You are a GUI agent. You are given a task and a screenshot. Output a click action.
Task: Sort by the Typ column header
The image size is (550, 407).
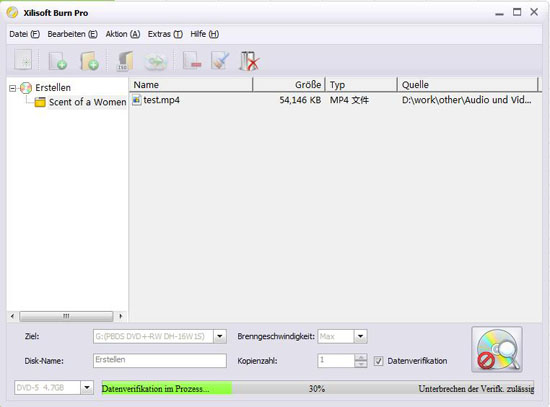[x=361, y=85]
